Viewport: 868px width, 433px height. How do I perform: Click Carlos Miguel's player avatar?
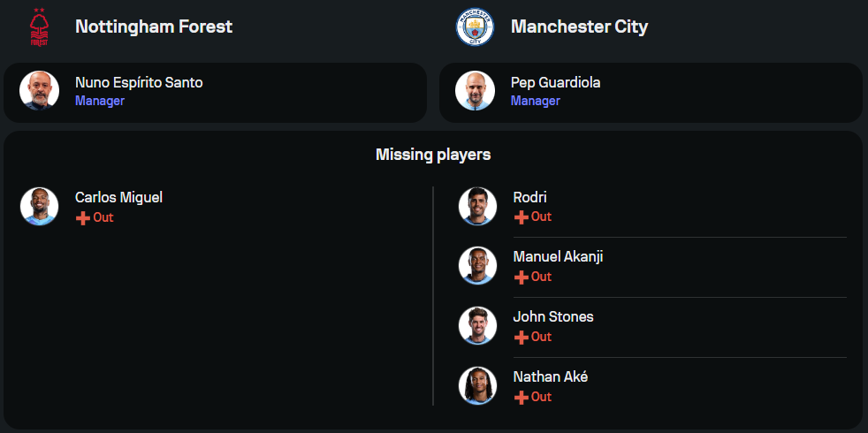(39, 206)
